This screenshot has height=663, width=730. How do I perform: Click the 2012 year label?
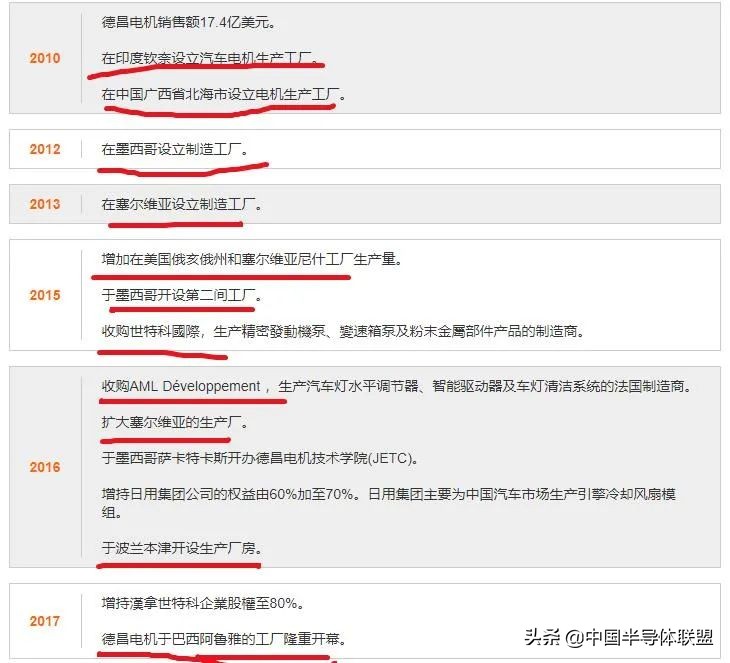point(45,149)
